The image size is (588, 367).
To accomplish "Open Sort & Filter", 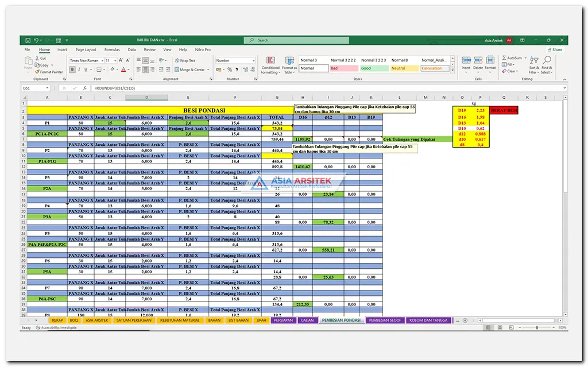I will click(534, 65).
